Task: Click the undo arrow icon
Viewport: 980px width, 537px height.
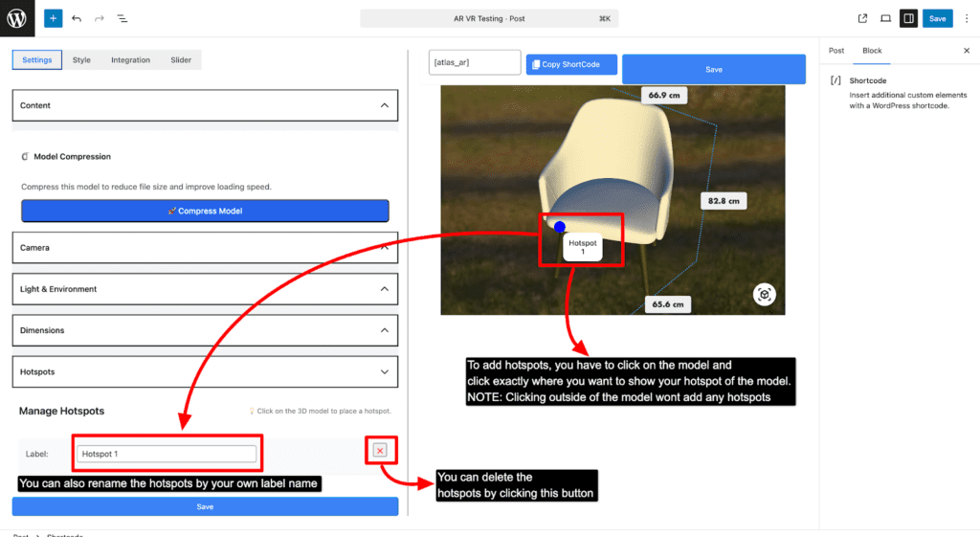Action: tap(77, 18)
